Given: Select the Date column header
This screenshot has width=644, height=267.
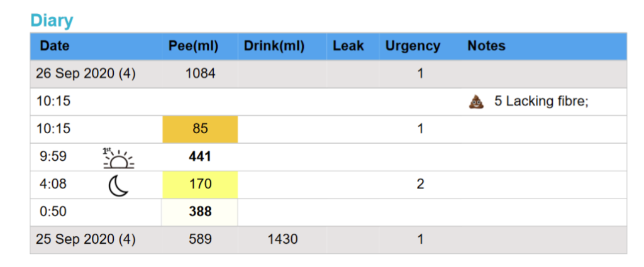Looking at the screenshot, I should point(55,46).
